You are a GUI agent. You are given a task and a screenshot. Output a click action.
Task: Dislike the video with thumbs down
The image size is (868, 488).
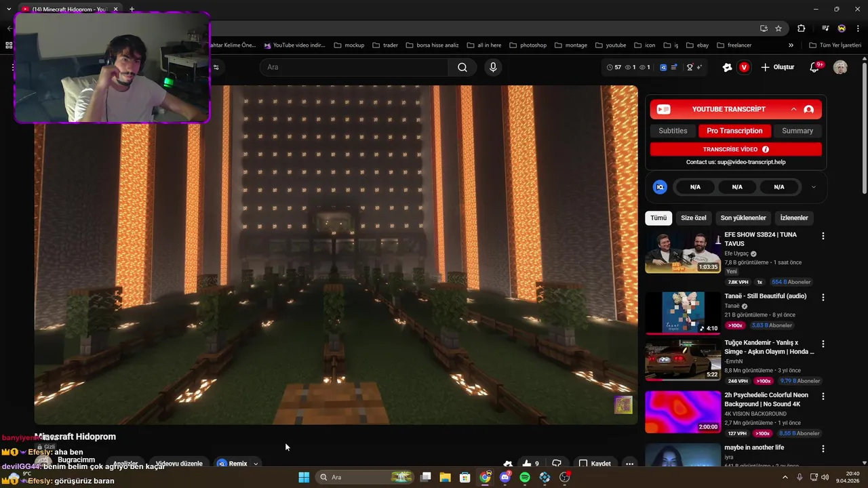tap(557, 464)
